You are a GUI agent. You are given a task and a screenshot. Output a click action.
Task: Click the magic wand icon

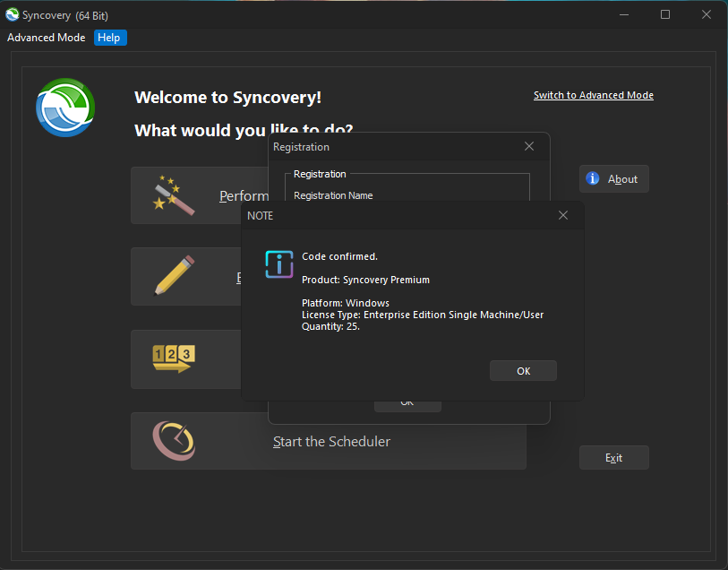tap(174, 195)
